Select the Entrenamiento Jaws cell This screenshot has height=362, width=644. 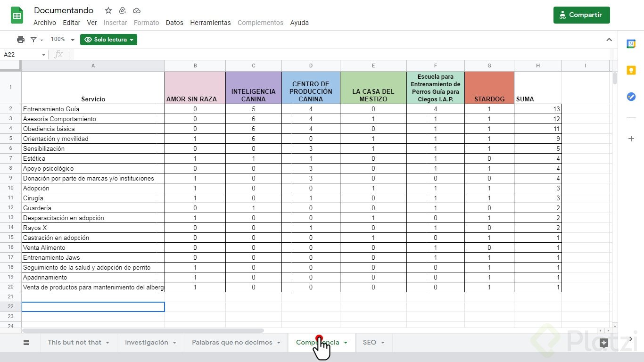[x=93, y=257]
